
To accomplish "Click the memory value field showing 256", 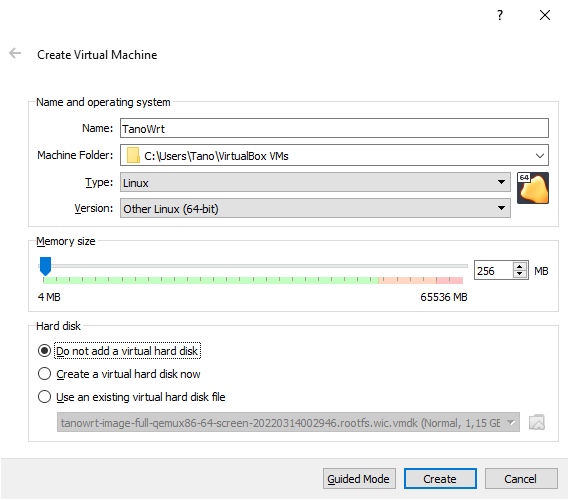I will pos(494,271).
